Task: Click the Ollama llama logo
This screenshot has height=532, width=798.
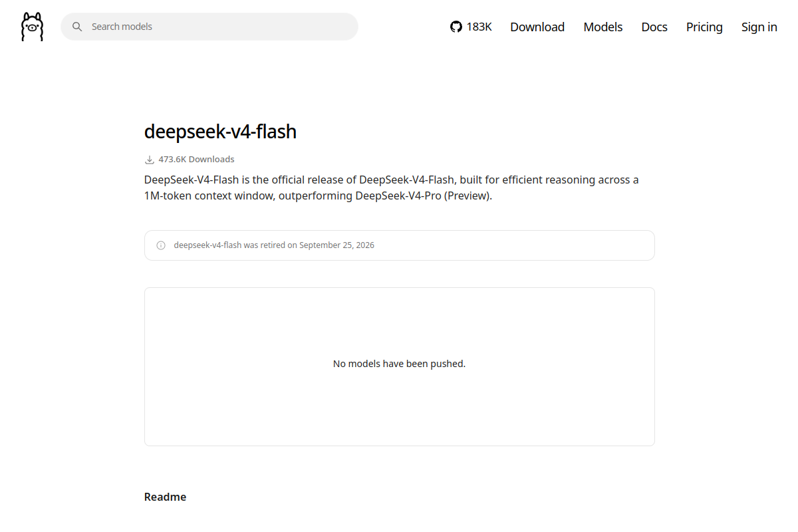Action: point(32,27)
